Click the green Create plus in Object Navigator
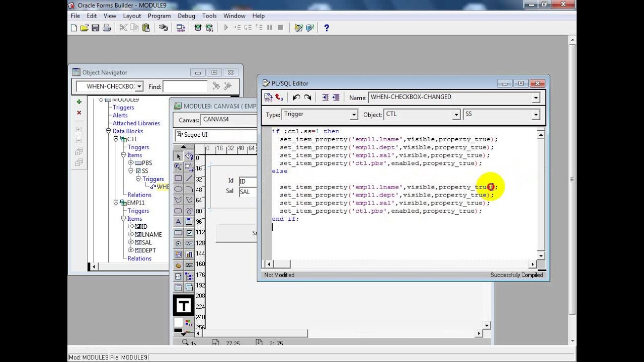The width and height of the screenshot is (644, 362). (x=79, y=102)
